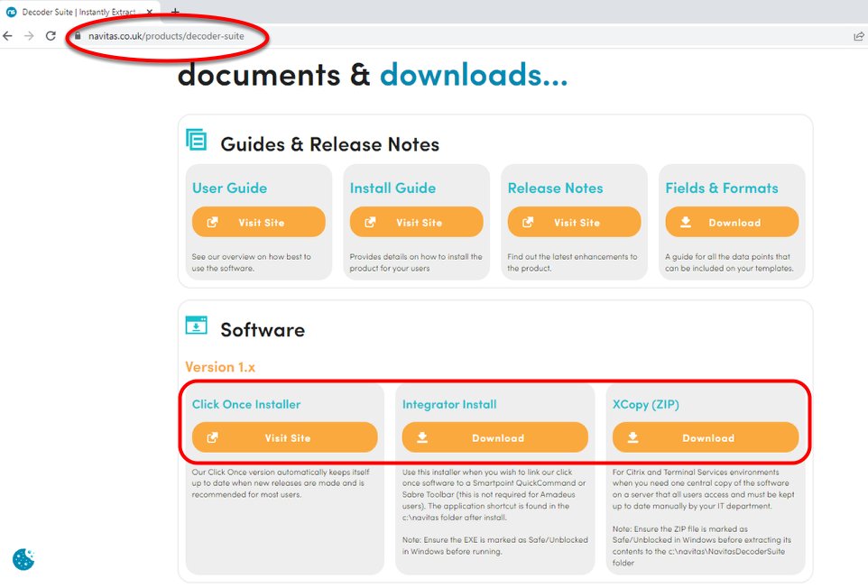Click the padlock site security icon
The image size is (868, 588).
coord(78,36)
